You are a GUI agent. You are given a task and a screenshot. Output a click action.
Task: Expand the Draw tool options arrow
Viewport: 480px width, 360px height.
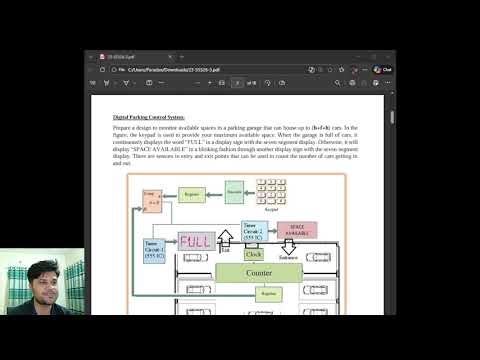tap(134, 83)
